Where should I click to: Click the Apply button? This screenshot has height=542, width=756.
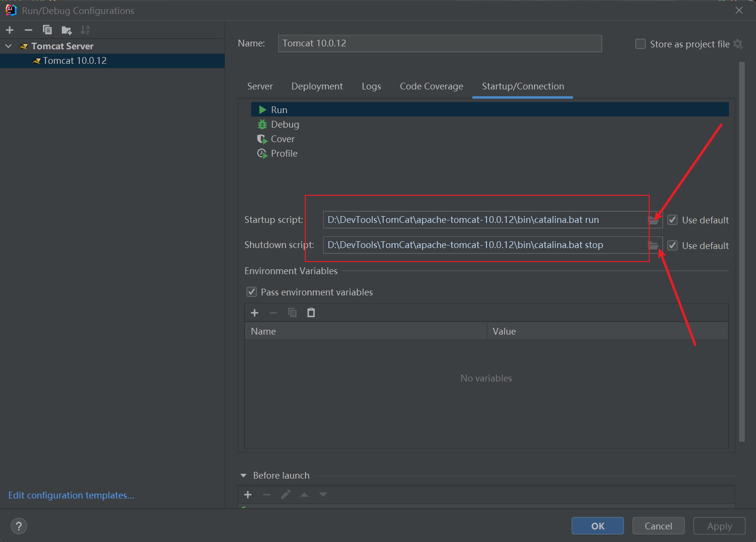click(x=719, y=526)
